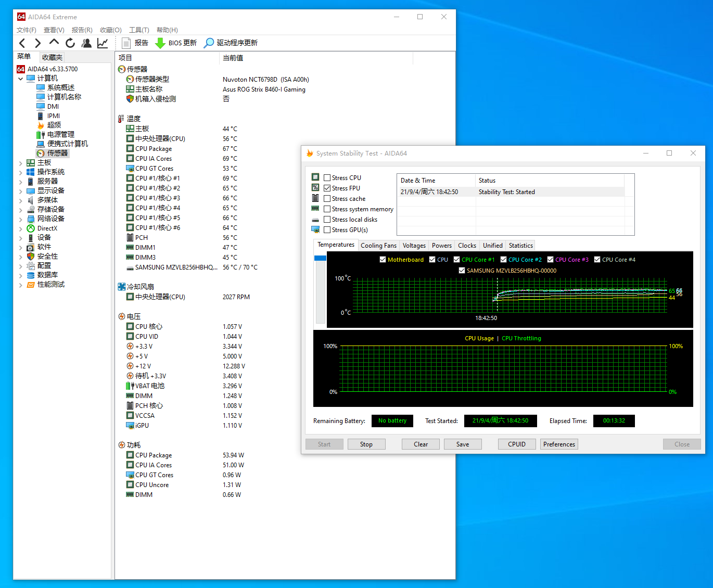This screenshot has width=713, height=588.
Task: Collapse the 计算机 tree node
Action: point(21,79)
